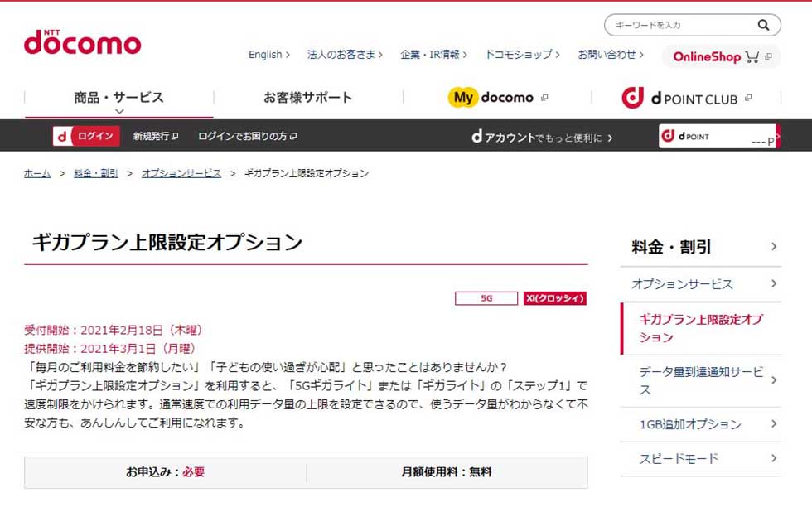Click the d POINT icon in balance box

tap(668, 136)
